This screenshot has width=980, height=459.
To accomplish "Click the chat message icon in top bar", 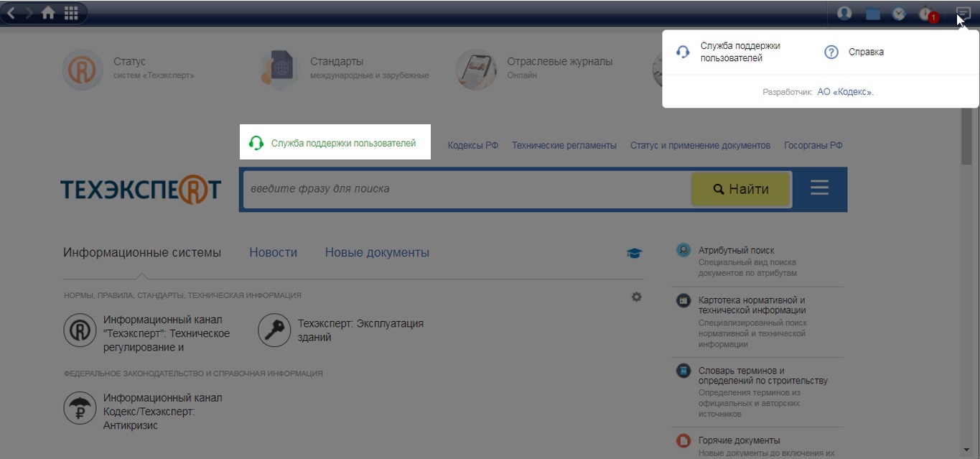I will click(963, 13).
